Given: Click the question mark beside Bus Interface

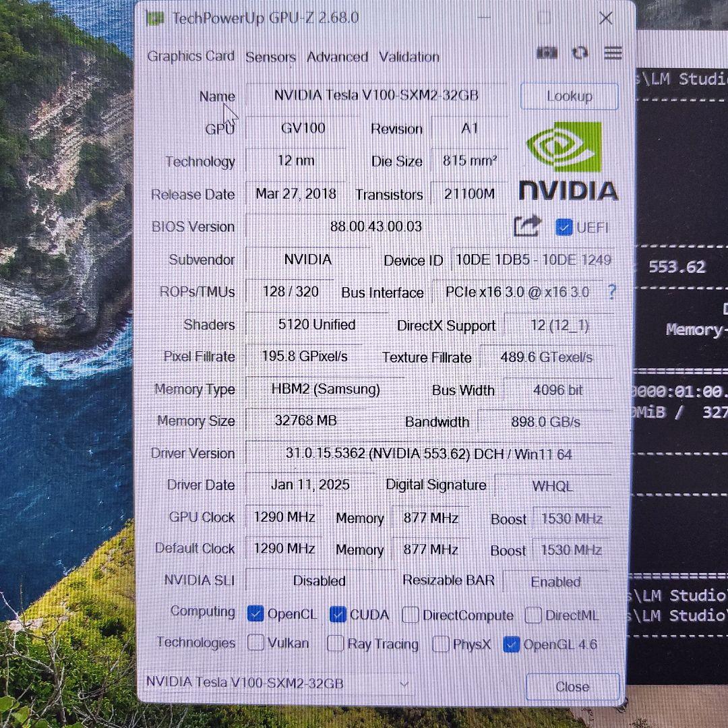Looking at the screenshot, I should coord(611,293).
